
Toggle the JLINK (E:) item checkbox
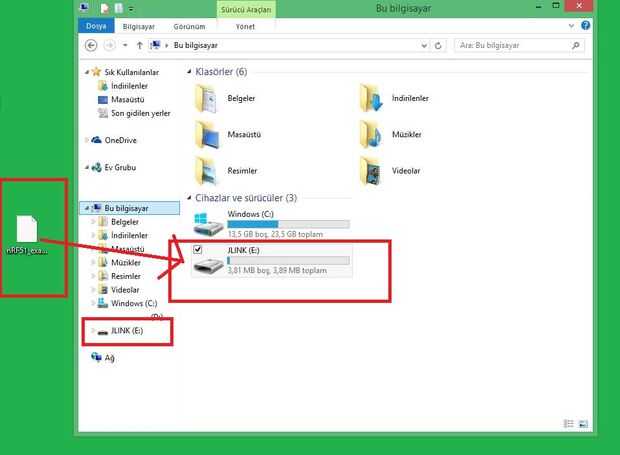tap(198, 249)
